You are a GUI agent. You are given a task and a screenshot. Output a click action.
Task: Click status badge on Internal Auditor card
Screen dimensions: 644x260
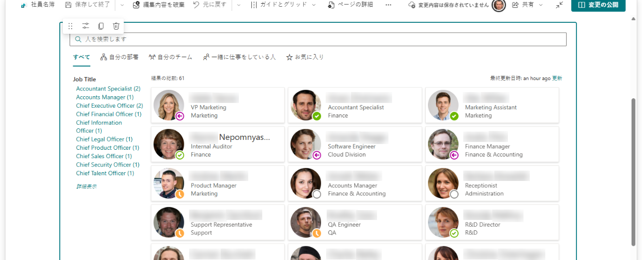pos(180,155)
